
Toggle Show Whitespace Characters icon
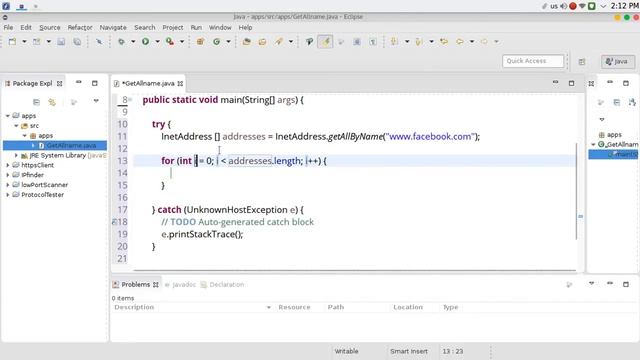[x=373, y=42]
